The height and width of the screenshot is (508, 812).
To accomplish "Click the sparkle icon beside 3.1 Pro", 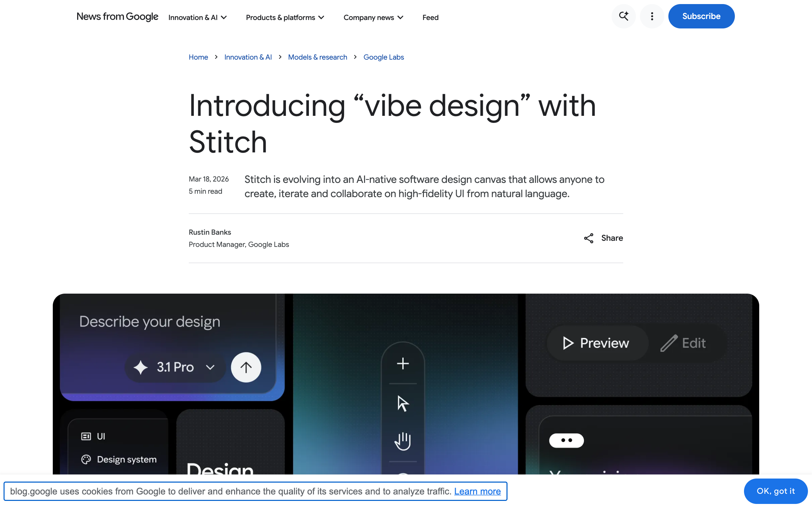I will coord(140,367).
